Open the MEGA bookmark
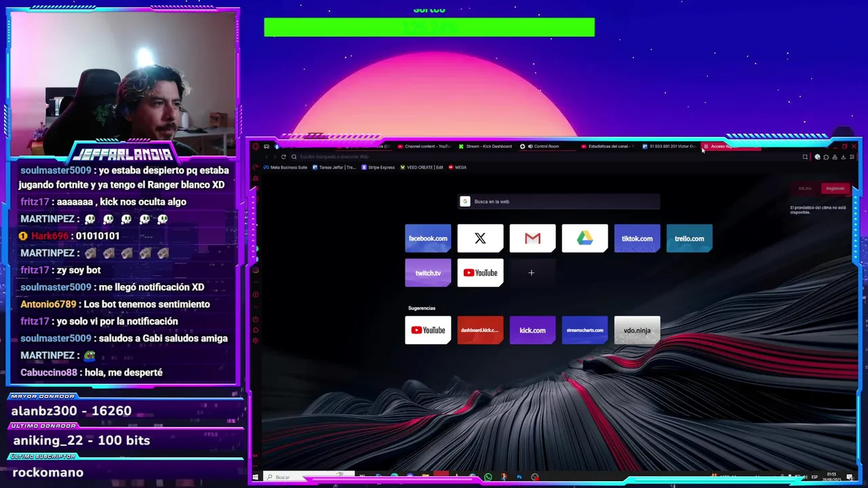 [458, 167]
